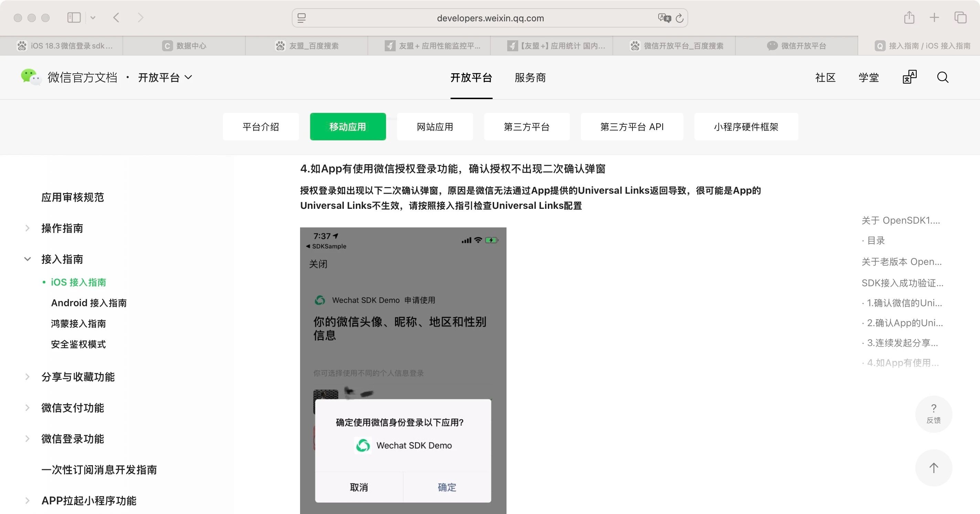Click the language switch icon in header
Screen dimensions: 980x514
click(x=909, y=77)
